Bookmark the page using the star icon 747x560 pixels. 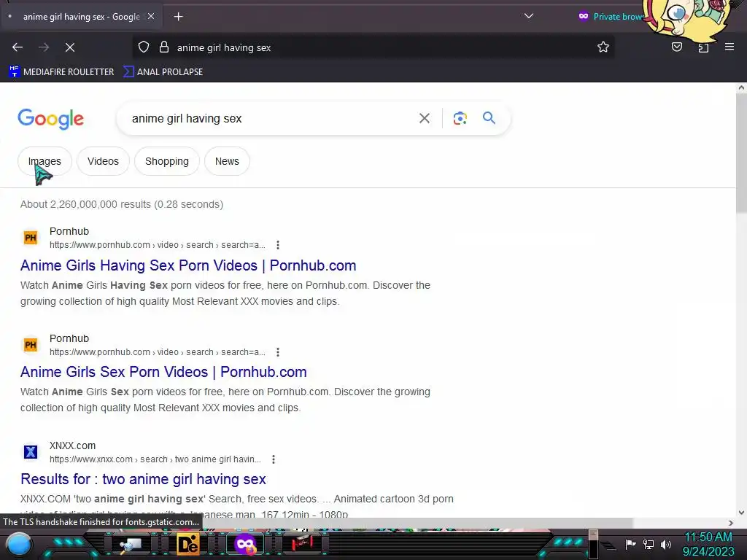point(603,47)
